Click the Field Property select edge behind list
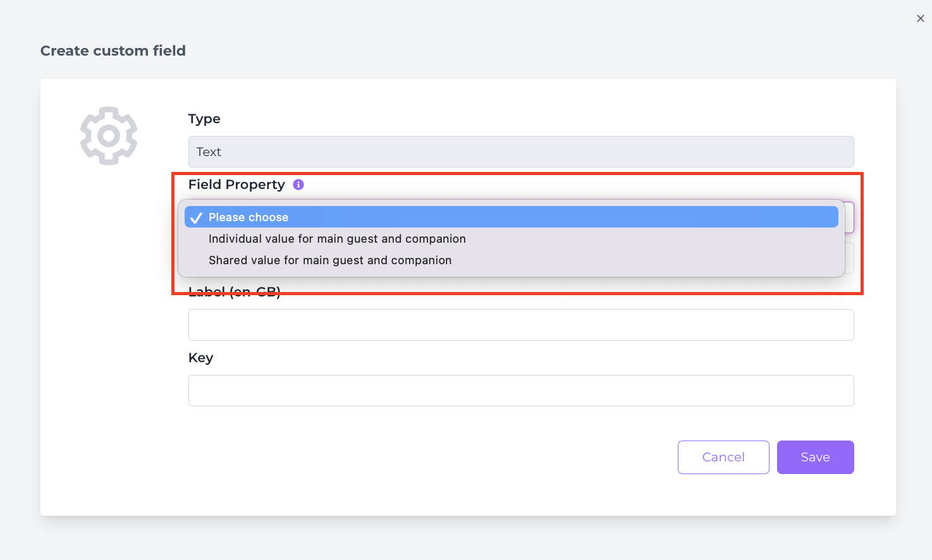Viewport: 932px width, 560px height. tap(850, 217)
